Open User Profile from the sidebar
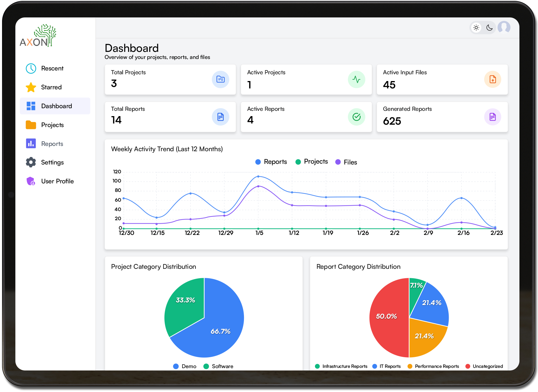538x392 pixels. click(57, 181)
